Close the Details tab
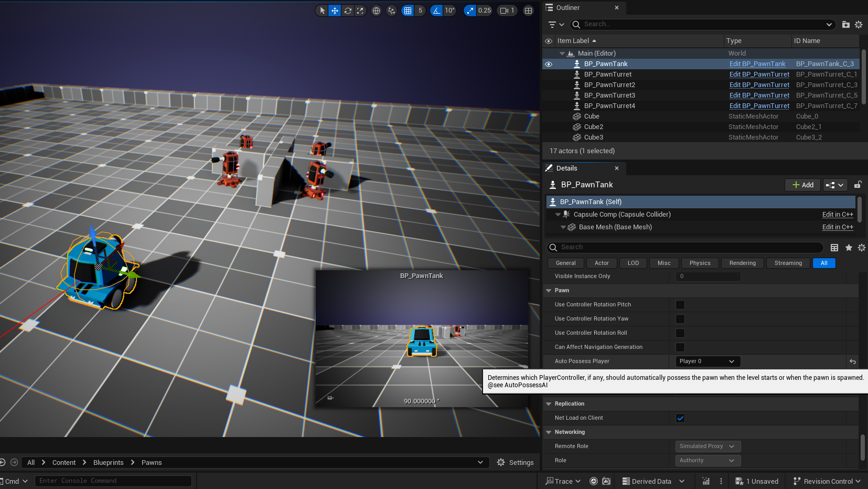Screen dimensions: 868x489 617,168
